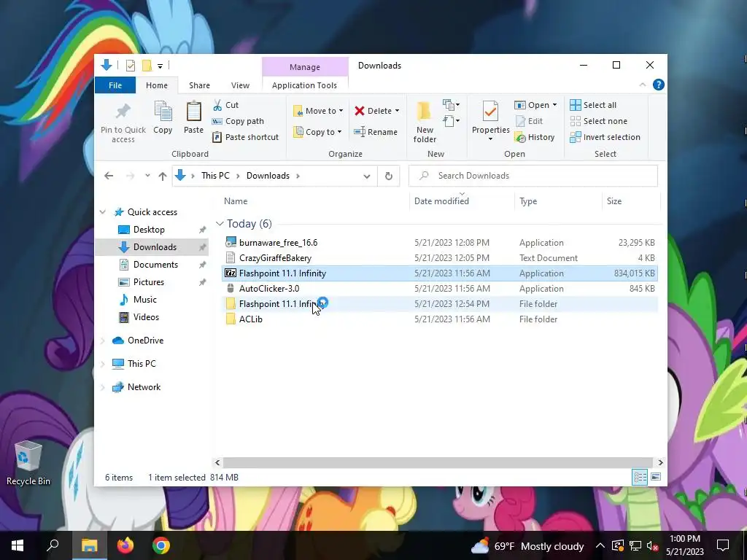Click Select none
The width and height of the screenshot is (747, 560).
pos(599,121)
